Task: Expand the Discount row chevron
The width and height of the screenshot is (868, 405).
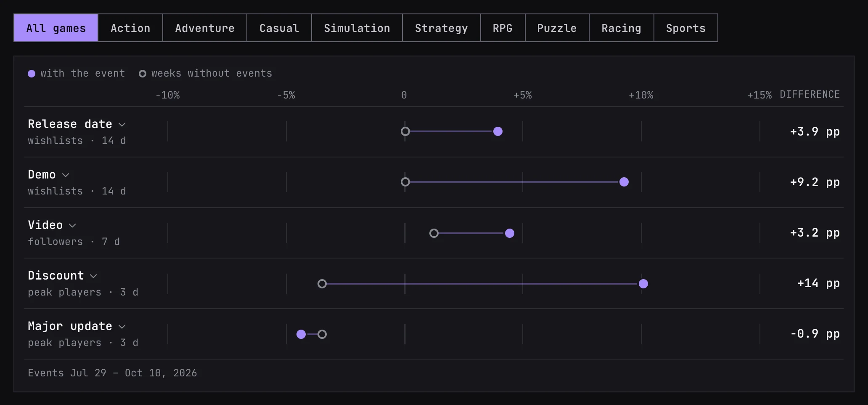Action: pyautogui.click(x=93, y=276)
